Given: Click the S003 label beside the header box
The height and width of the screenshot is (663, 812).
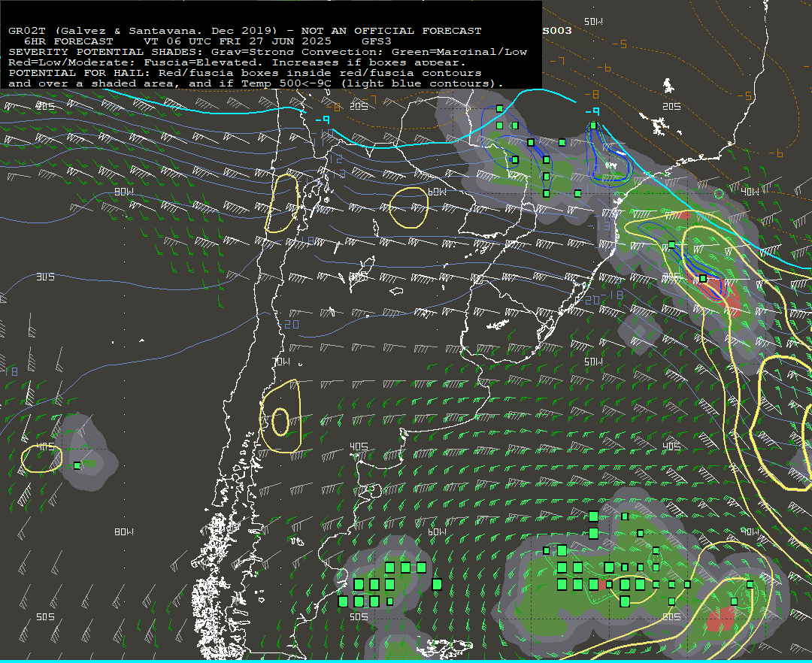Looking at the screenshot, I should (x=557, y=31).
